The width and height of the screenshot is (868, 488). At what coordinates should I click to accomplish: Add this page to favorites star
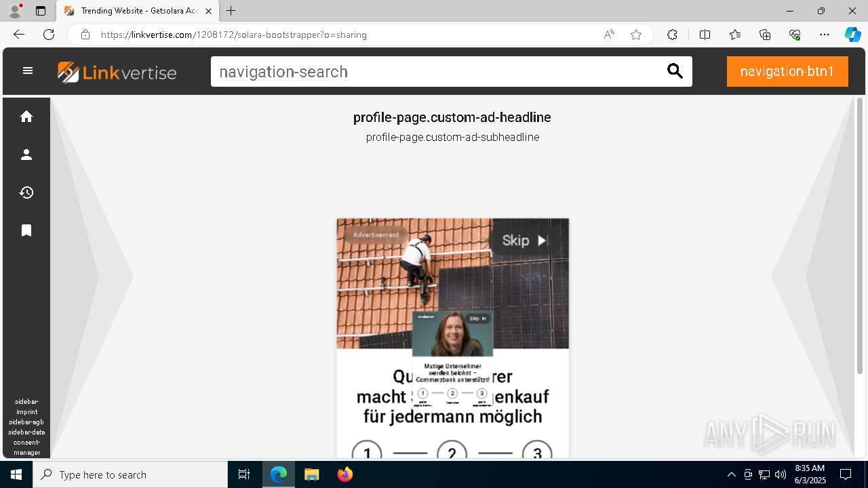pyautogui.click(x=636, y=35)
